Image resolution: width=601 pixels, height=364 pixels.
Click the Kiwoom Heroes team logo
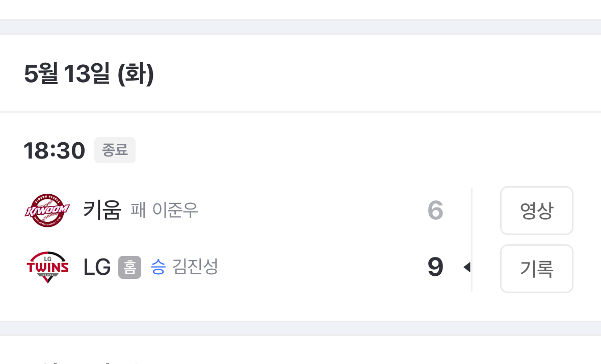click(46, 210)
